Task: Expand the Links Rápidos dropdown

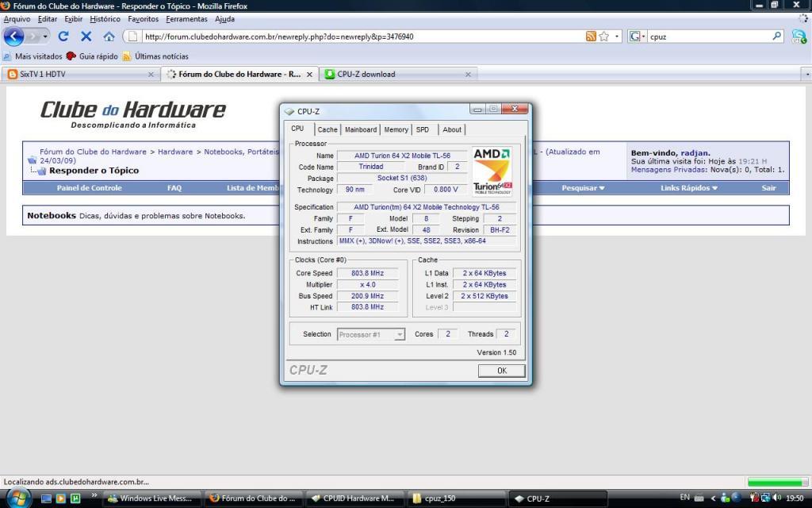Action: [x=689, y=188]
